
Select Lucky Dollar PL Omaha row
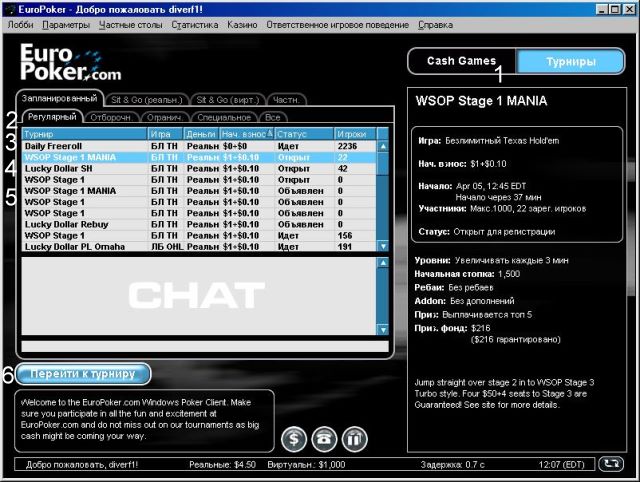tap(199, 247)
